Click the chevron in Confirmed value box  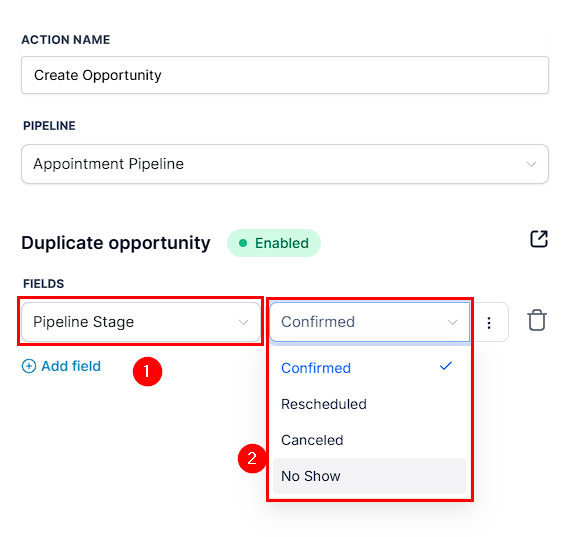pyautogui.click(x=452, y=322)
